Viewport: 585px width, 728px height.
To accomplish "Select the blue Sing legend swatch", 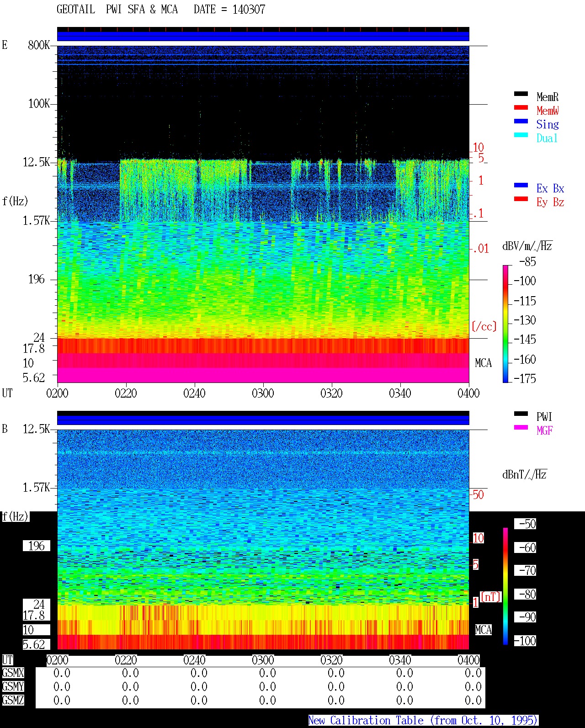I will [x=521, y=121].
